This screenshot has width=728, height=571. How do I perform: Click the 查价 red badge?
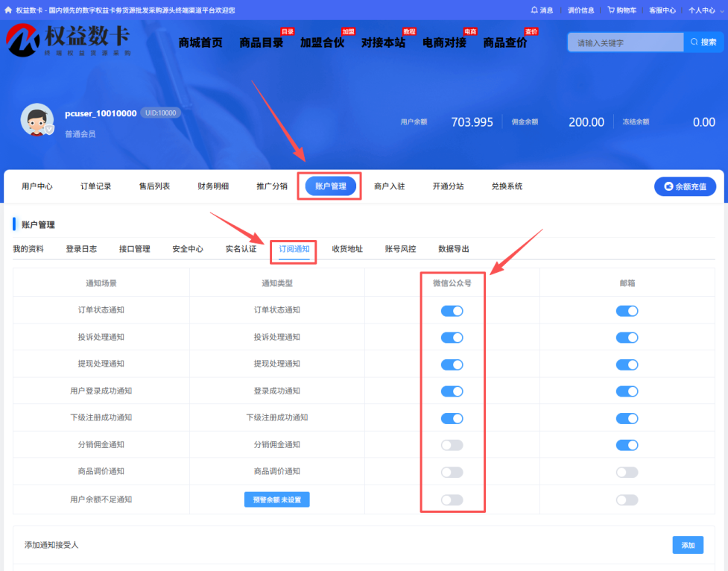531,31
